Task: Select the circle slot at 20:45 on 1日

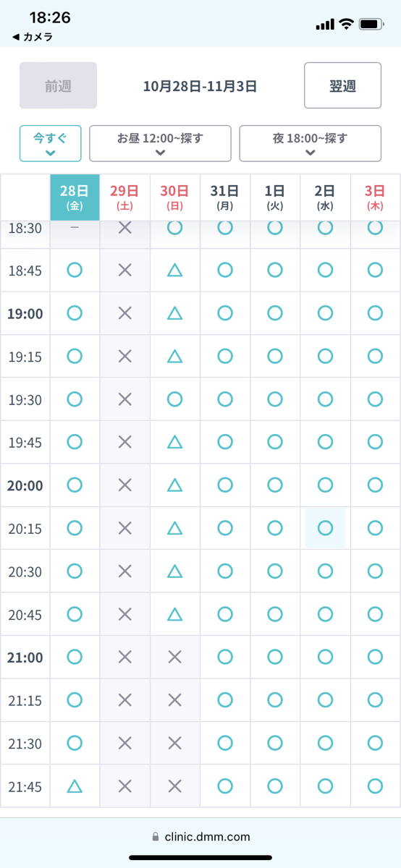Action: tap(275, 614)
